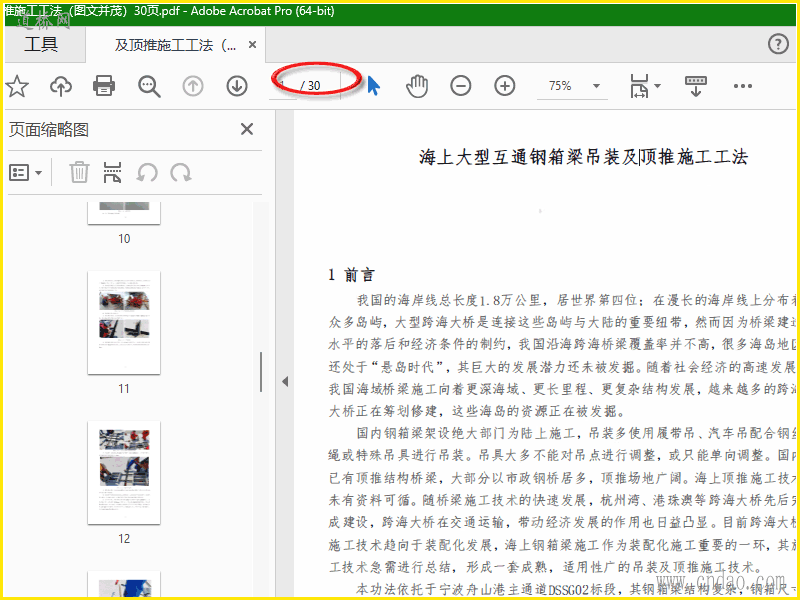Zoom out with minus icon
This screenshot has height=600, width=800.
[461, 86]
